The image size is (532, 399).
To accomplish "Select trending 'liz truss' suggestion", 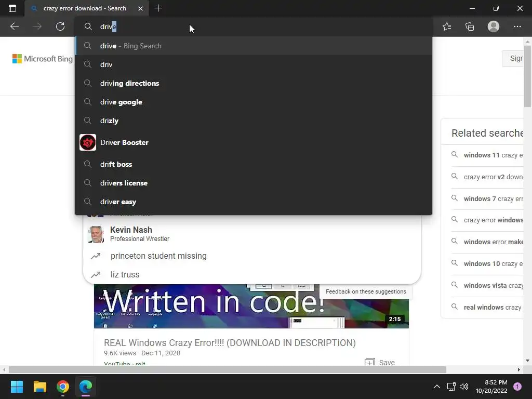I will pyautogui.click(x=252, y=274).
